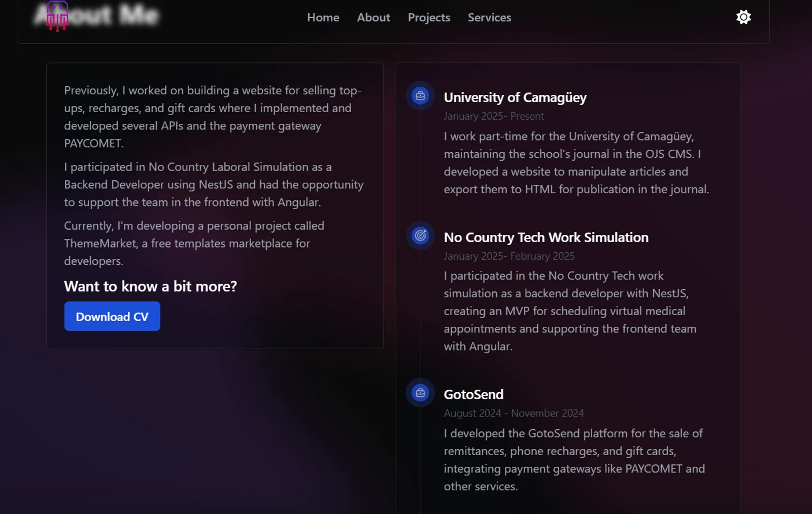Go to the Home nav link
Image resolution: width=812 pixels, height=514 pixels.
(323, 17)
